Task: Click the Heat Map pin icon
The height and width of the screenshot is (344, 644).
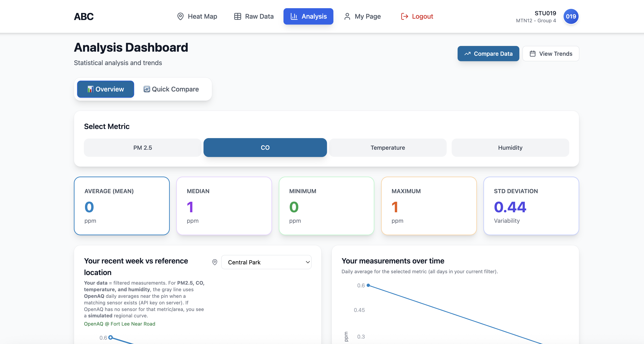Action: (x=180, y=16)
